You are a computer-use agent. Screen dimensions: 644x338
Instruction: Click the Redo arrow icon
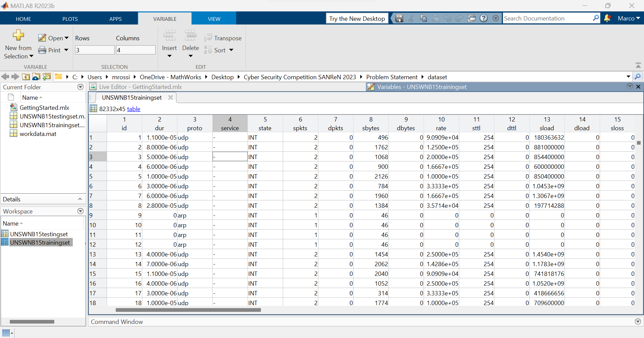(459, 18)
